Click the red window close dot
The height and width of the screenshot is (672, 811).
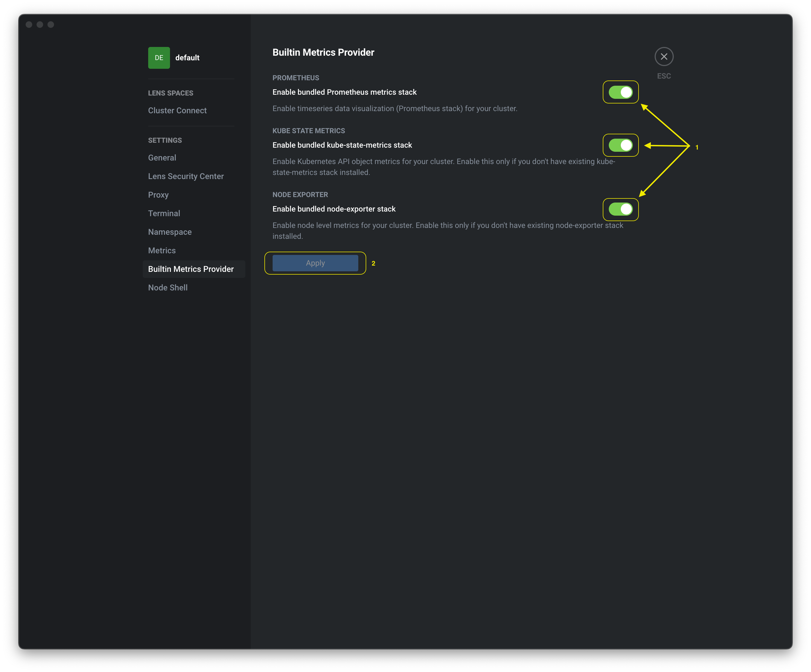[x=29, y=25]
